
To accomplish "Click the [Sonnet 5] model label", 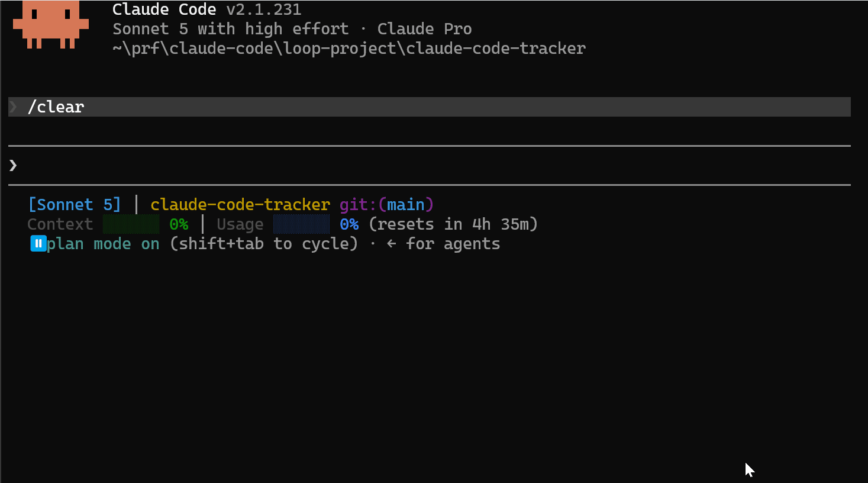I will tap(75, 205).
